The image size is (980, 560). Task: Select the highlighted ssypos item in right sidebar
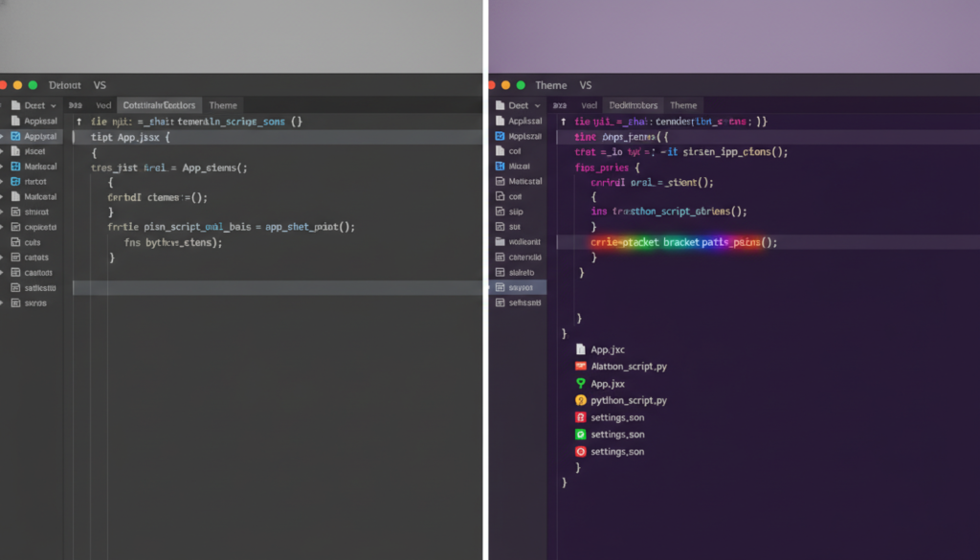point(521,287)
